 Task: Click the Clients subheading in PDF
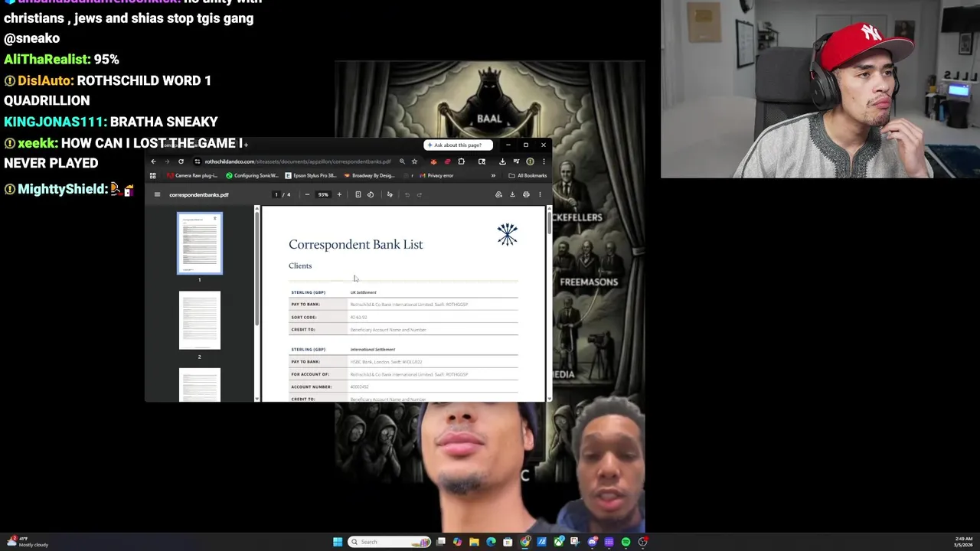[300, 266]
